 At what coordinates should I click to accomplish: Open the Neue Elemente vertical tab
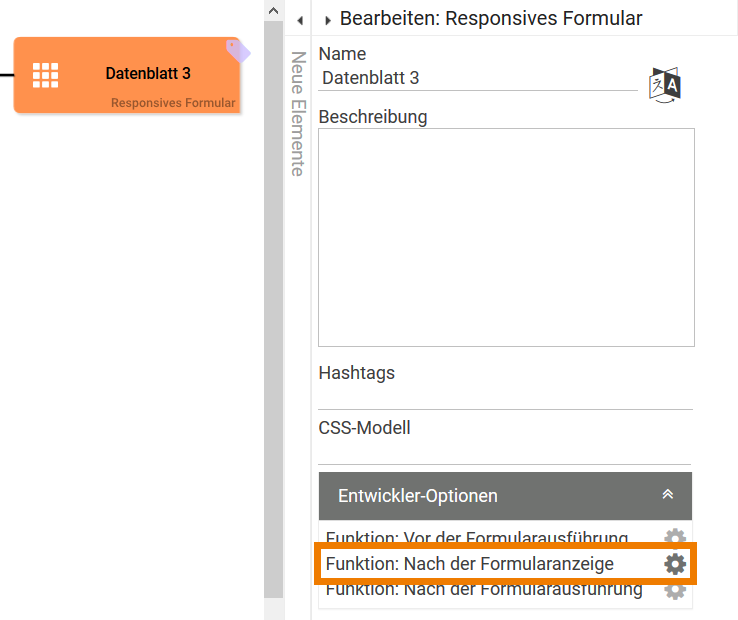click(297, 114)
